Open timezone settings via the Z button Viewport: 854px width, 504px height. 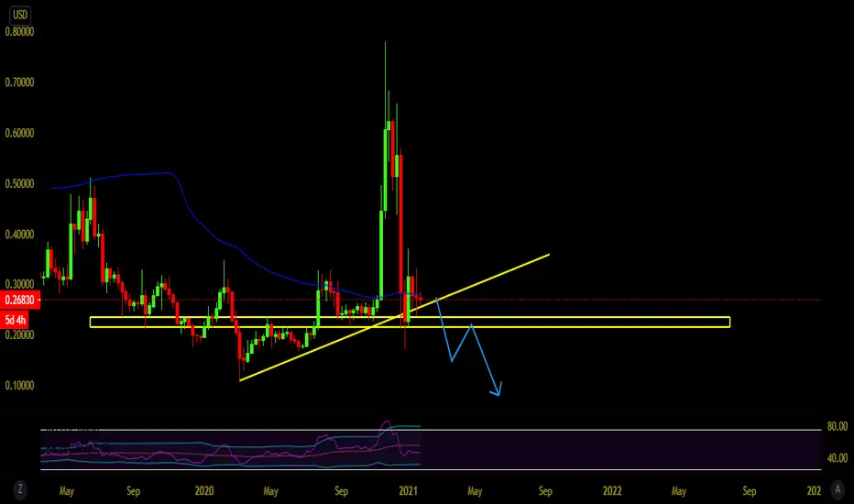pos(20,489)
